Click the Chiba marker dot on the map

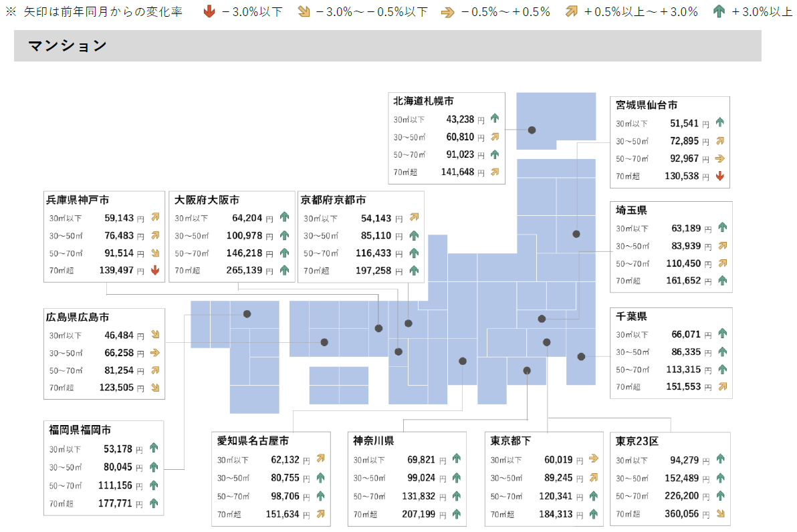coord(581,356)
